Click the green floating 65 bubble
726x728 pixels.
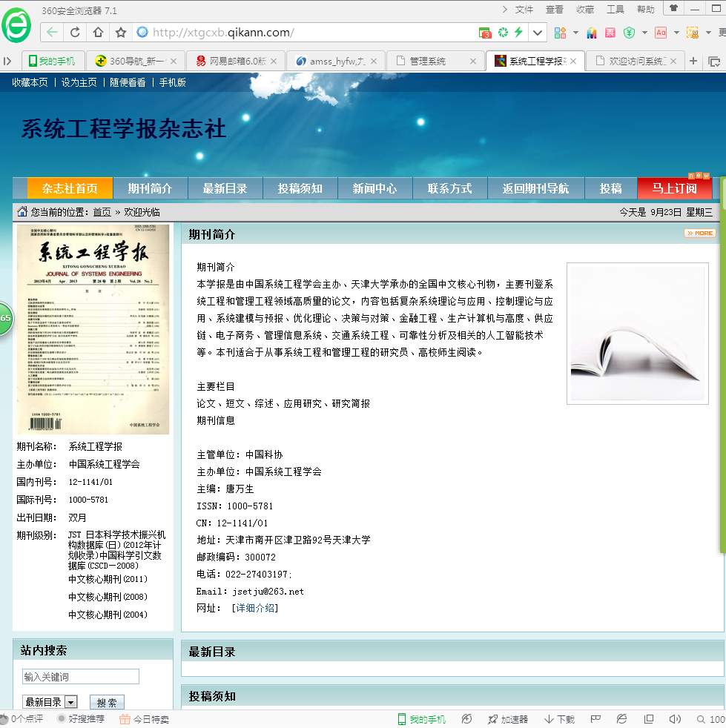point(6,318)
